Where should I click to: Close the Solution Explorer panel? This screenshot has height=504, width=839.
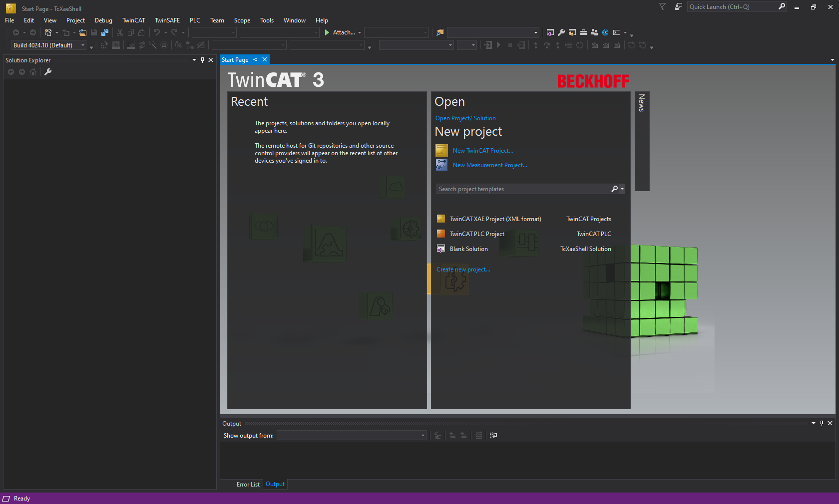211,60
